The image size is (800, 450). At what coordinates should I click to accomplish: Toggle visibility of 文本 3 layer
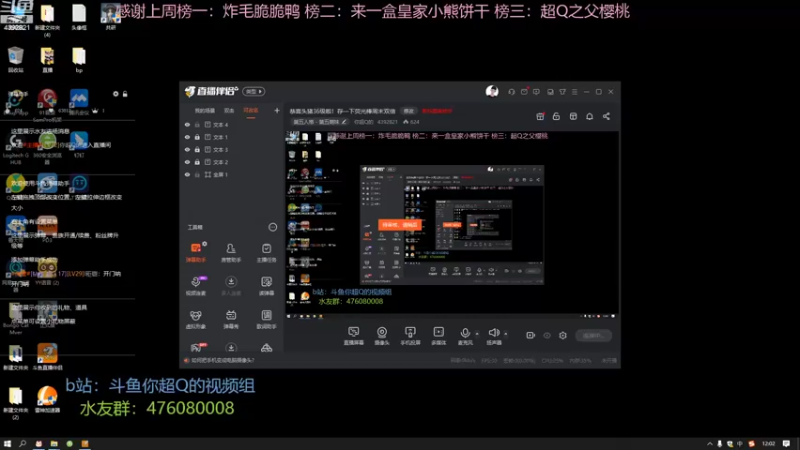coord(187,149)
